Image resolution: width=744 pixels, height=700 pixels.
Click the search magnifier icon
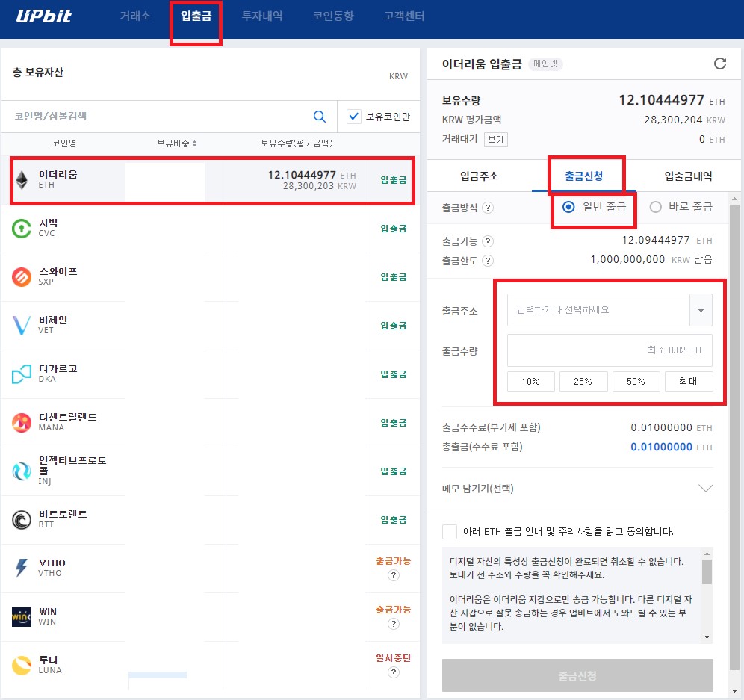(320, 117)
